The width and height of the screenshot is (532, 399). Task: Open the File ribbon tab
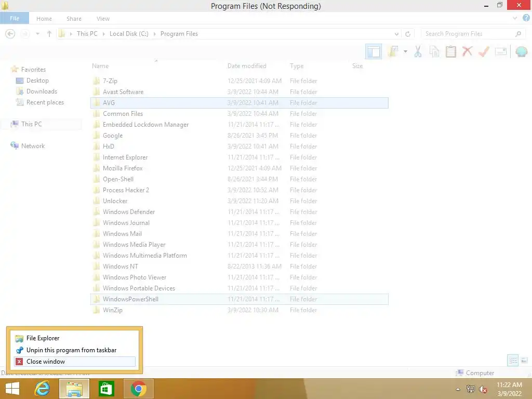[x=15, y=18]
